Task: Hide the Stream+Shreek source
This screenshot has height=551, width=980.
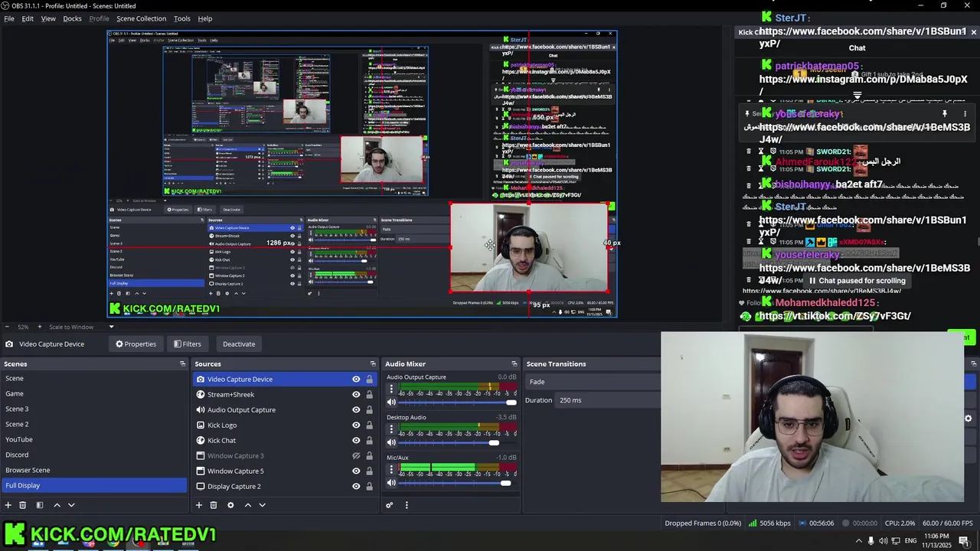Action: [356, 395]
